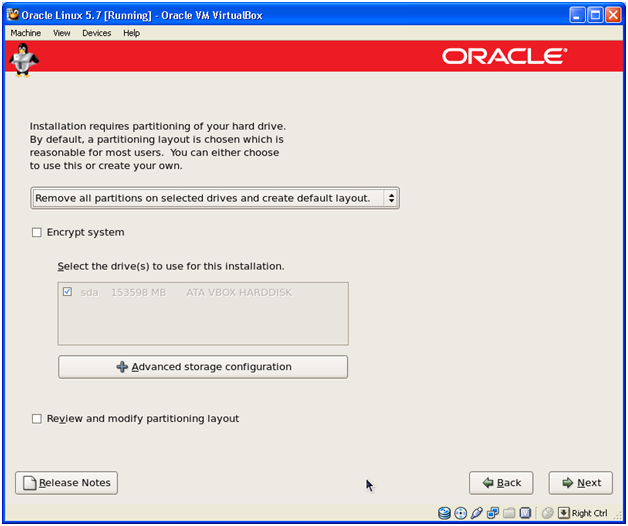The width and height of the screenshot is (628, 526).
Task: Open the Devices menu
Action: click(97, 33)
